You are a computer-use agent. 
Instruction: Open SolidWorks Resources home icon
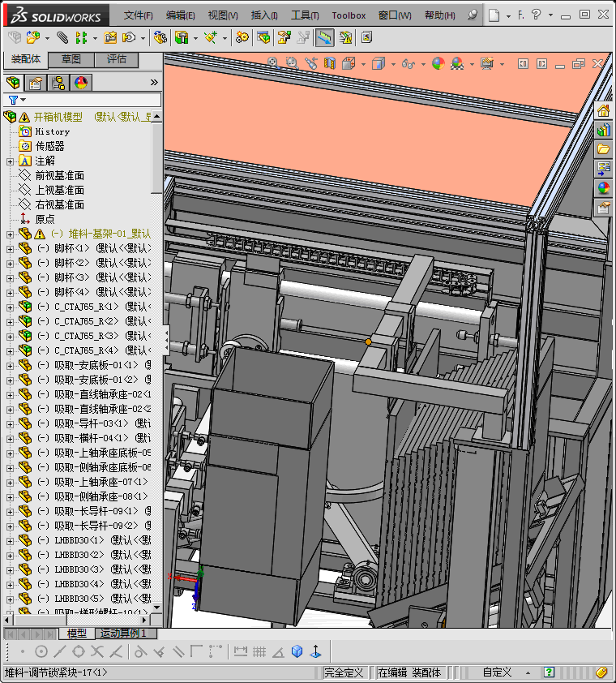pos(604,110)
